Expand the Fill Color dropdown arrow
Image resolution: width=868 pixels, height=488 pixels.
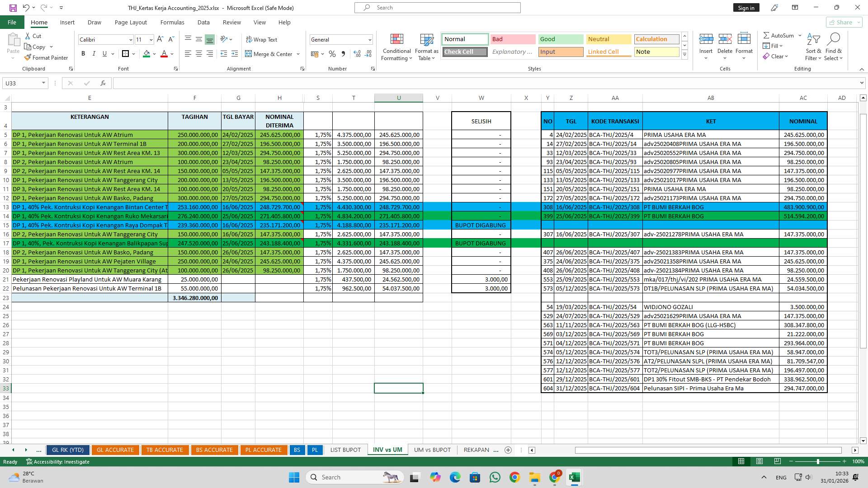click(x=153, y=54)
